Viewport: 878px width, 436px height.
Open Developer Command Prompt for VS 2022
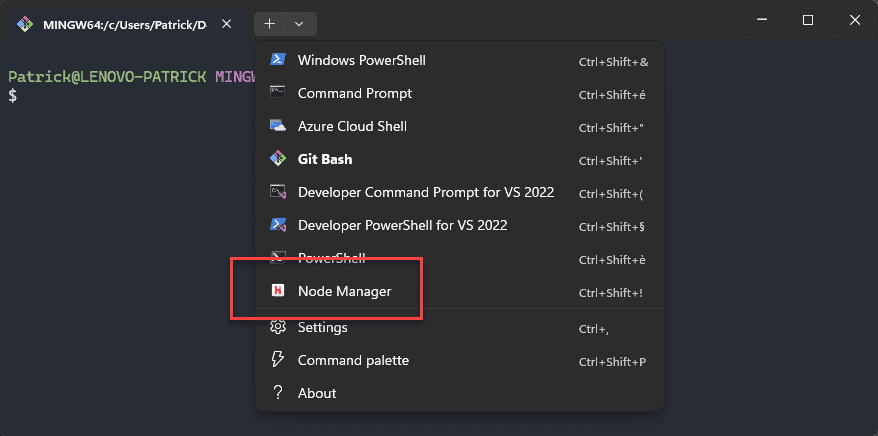(459, 192)
